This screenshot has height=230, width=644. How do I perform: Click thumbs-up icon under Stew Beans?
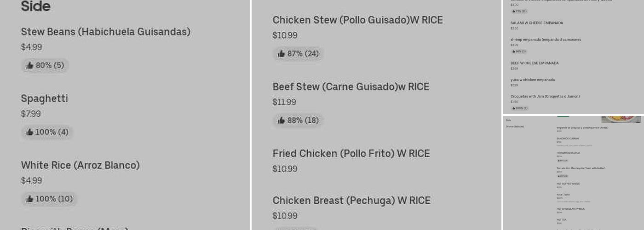[30, 66]
